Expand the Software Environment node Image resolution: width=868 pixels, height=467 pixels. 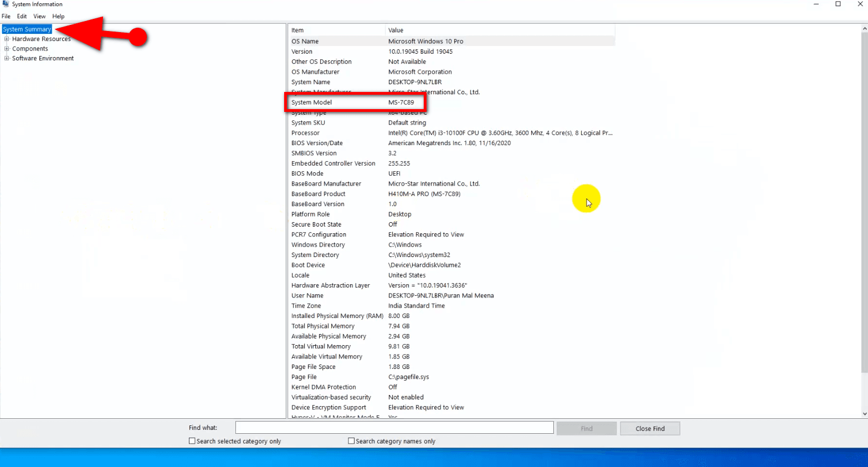(7, 58)
